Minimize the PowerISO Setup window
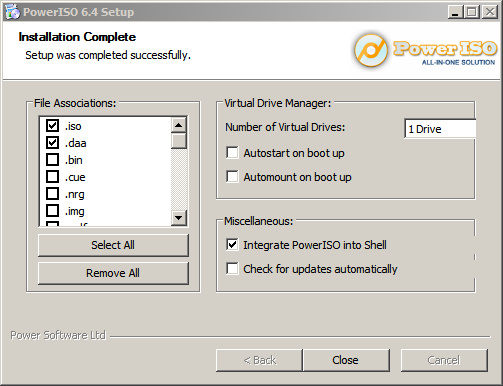503x386 pixels. coord(455,12)
